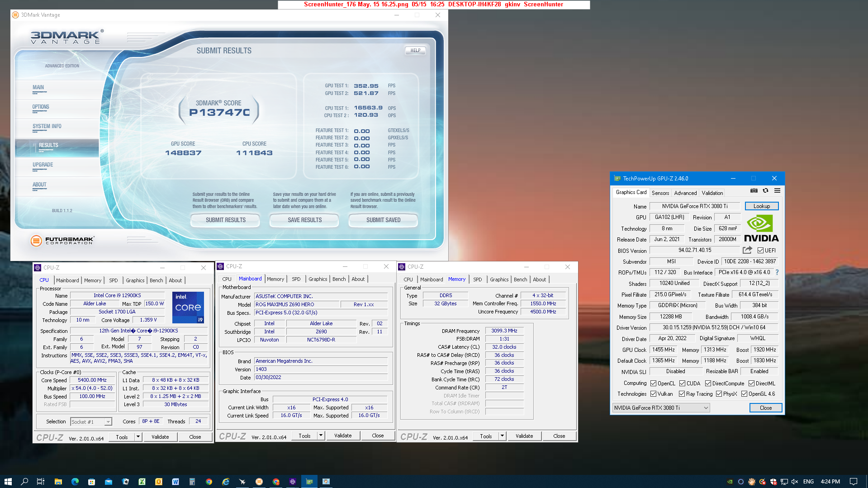Click SAVE RESULTS button in 3DMark
868x488 pixels.
304,220
